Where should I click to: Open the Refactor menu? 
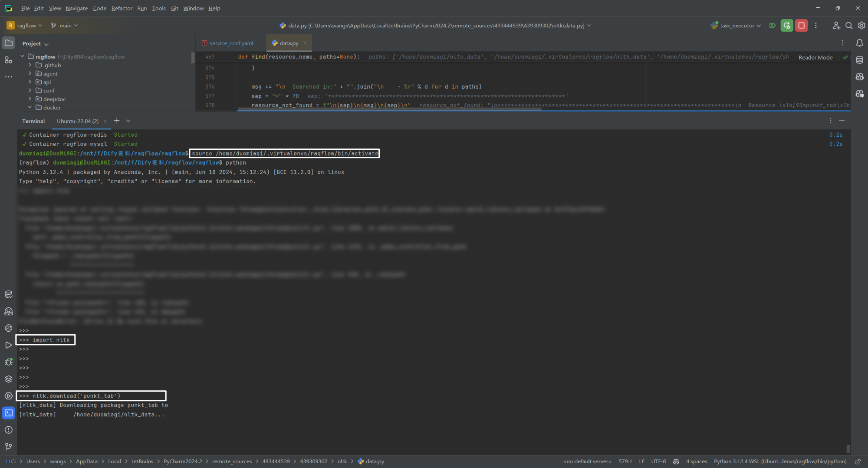click(122, 8)
